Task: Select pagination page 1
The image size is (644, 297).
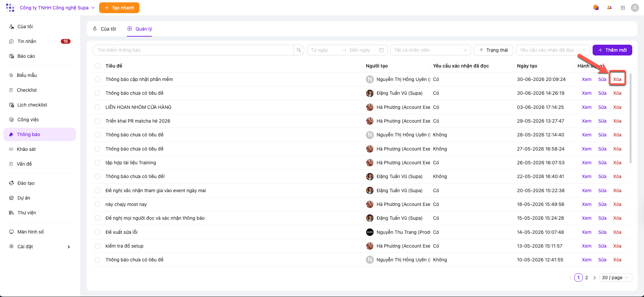Action: click(578, 278)
